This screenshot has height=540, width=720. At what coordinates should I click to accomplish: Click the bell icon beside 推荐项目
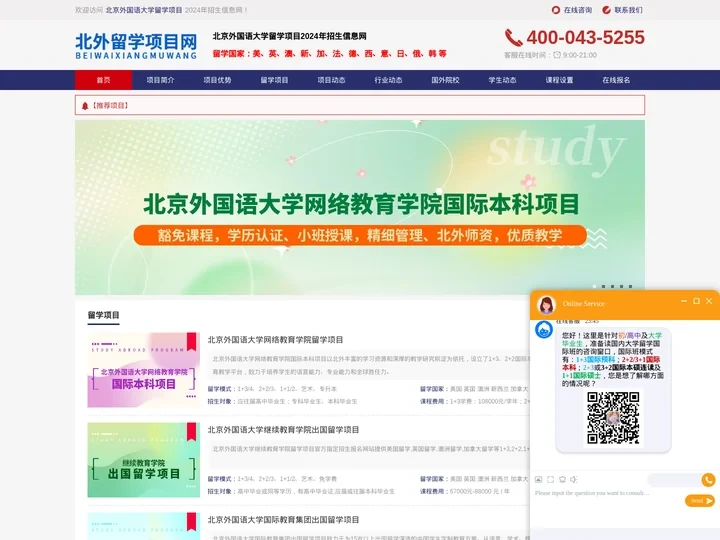pos(85,106)
